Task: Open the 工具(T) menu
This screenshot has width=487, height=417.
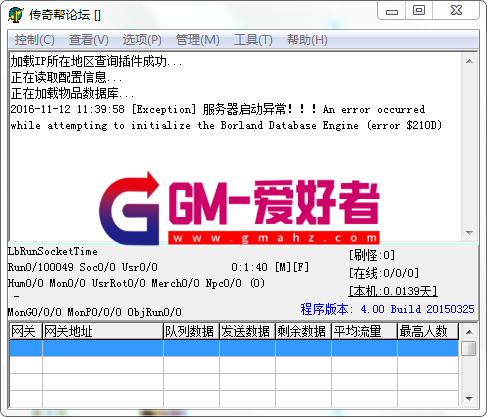Action: pos(253,40)
